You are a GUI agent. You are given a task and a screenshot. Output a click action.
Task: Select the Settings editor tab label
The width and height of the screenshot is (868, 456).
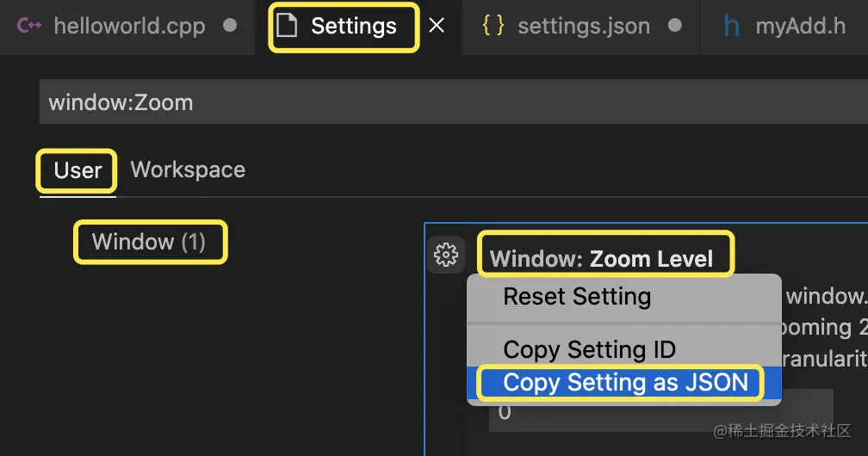coord(354,27)
